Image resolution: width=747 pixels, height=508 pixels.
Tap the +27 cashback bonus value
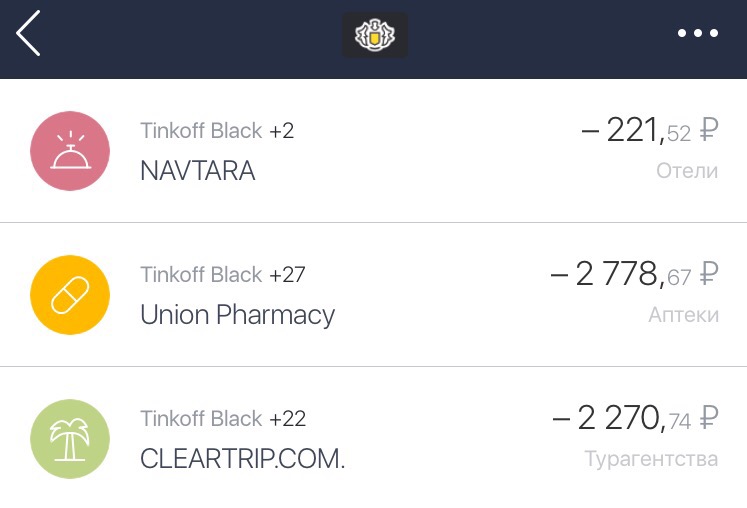point(287,274)
